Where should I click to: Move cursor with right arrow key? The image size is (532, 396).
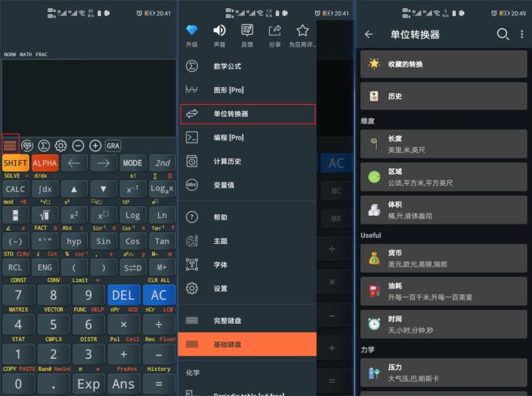(103, 163)
